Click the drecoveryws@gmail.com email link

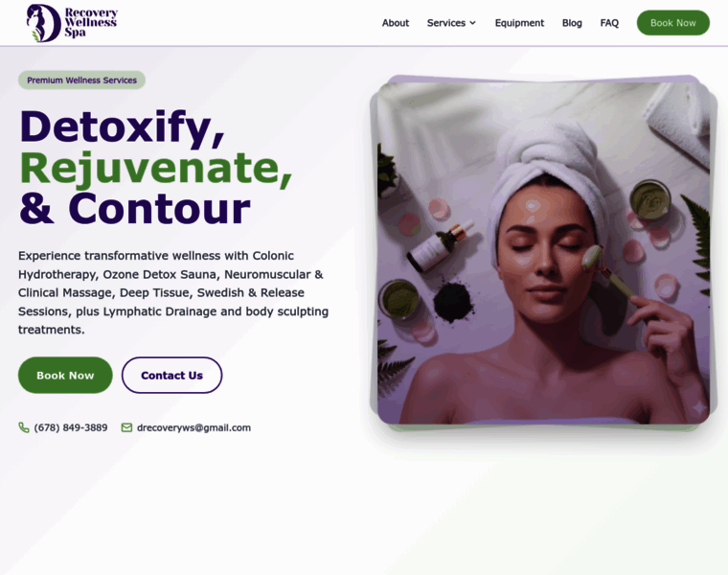pos(193,427)
